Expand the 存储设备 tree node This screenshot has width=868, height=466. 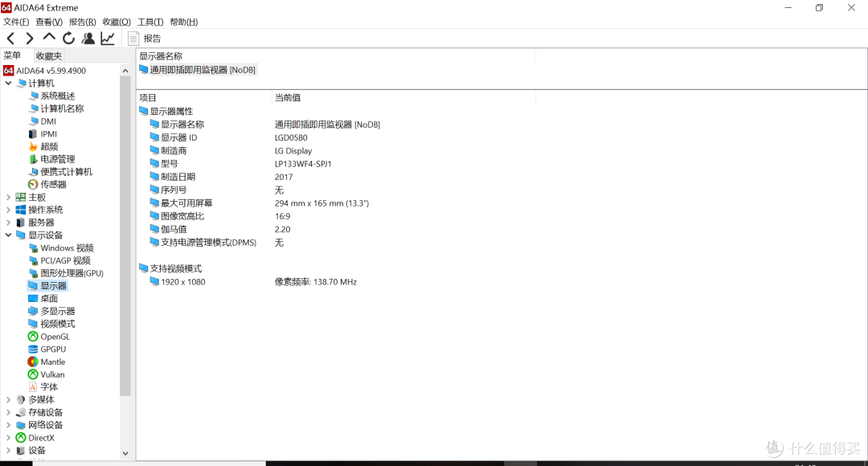click(x=8, y=412)
